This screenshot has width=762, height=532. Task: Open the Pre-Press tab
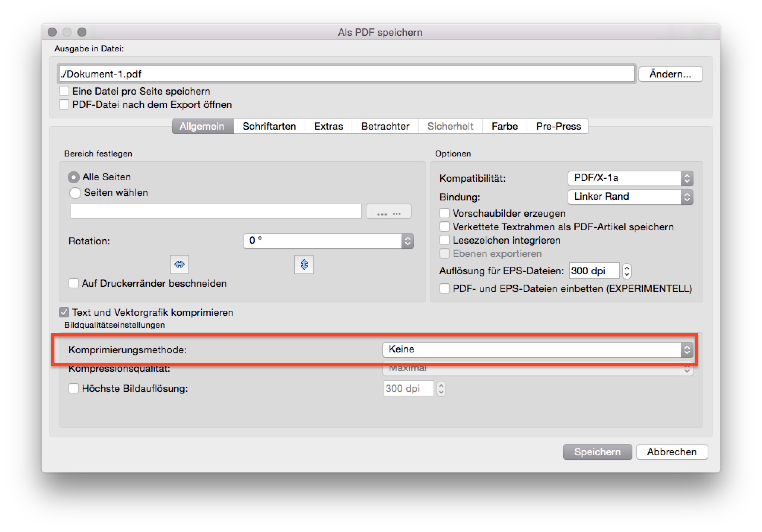(x=558, y=126)
